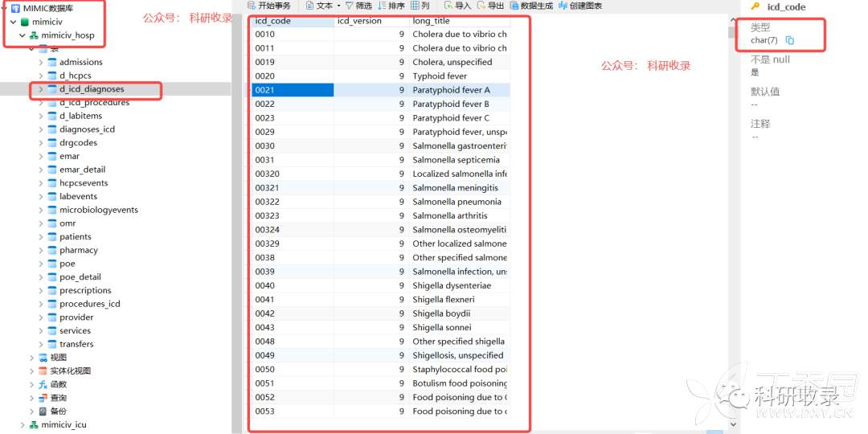Select the Typhoid fever row cell
This screenshot has width=868, height=434.
[x=440, y=76]
